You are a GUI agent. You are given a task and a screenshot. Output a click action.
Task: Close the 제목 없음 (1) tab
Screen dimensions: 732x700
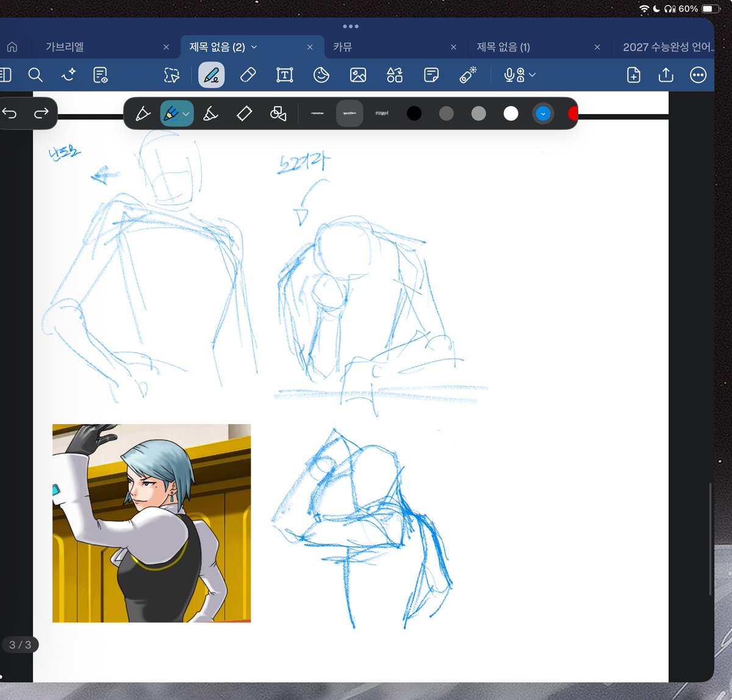(597, 47)
